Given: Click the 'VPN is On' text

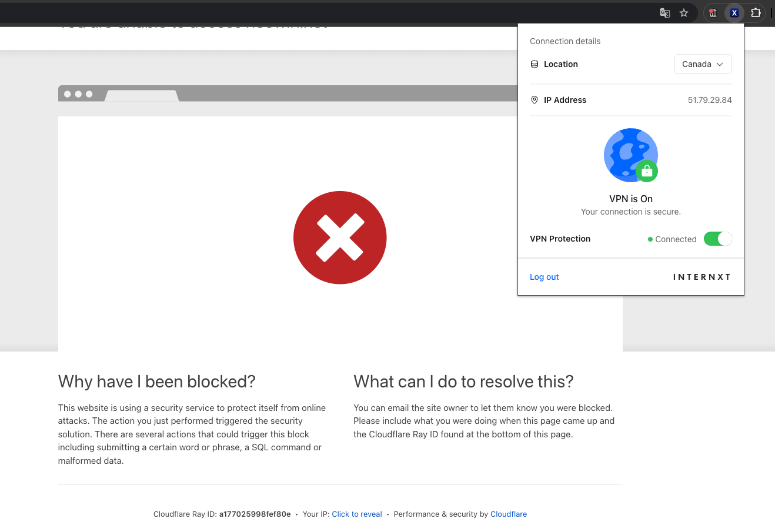Looking at the screenshot, I should (x=631, y=199).
